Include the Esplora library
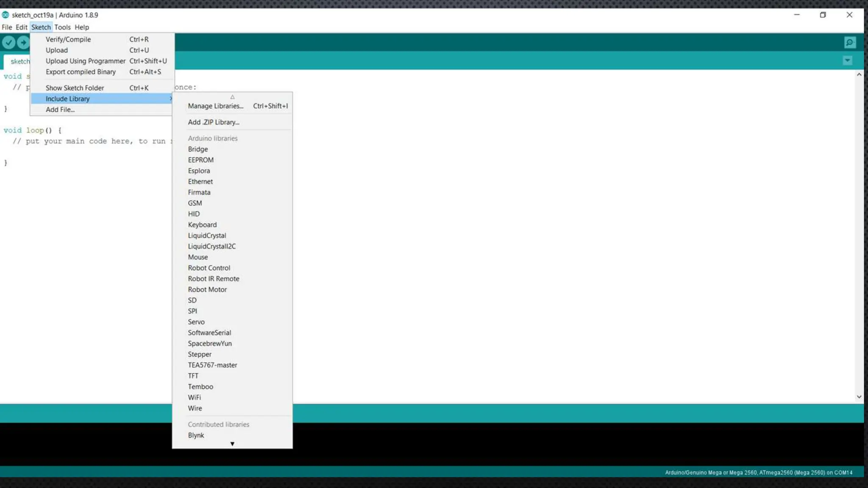This screenshot has height=488, width=868. [232, 171]
